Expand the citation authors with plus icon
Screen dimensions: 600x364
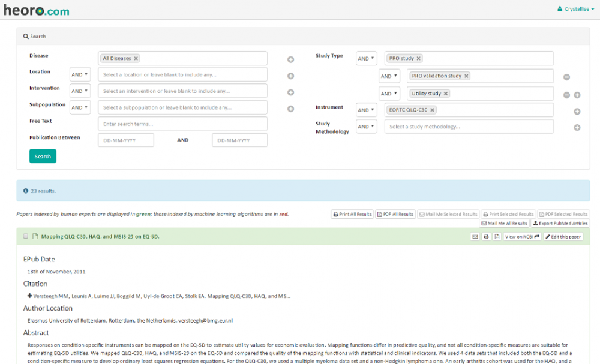30,296
